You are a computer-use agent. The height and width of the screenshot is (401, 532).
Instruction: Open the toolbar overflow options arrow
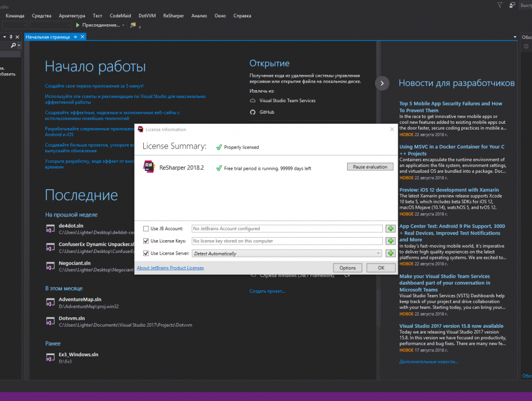140,26
